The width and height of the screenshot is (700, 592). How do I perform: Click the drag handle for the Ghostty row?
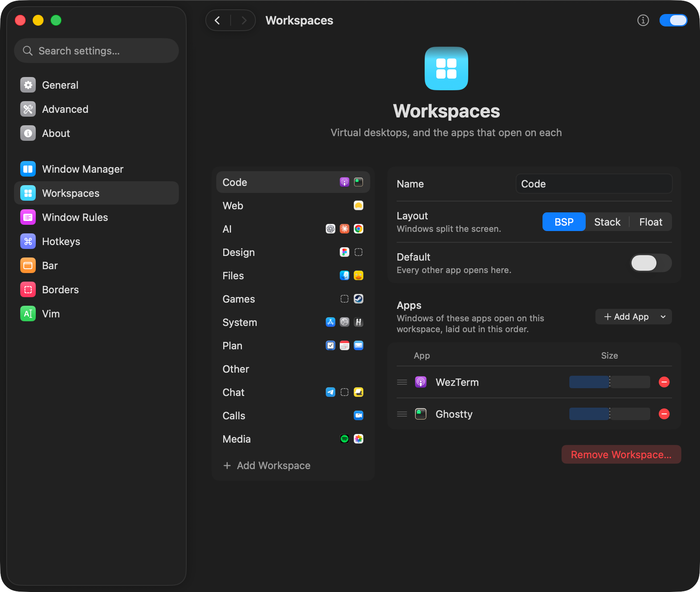[402, 414]
